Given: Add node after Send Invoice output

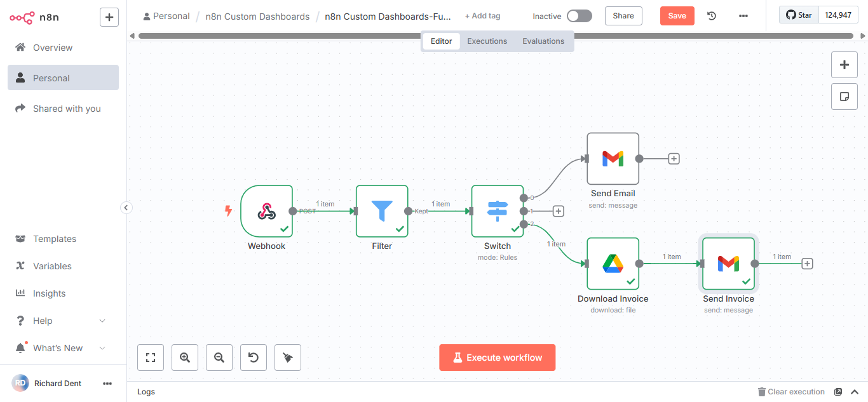Looking at the screenshot, I should 807,264.
